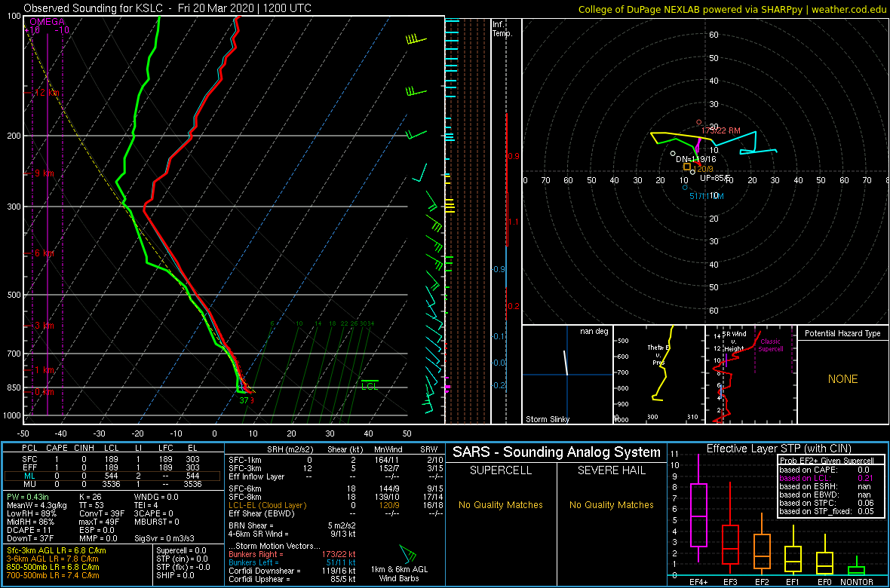The width and height of the screenshot is (890, 588).
Task: Click the 6 km height marker
Action: (40, 253)
